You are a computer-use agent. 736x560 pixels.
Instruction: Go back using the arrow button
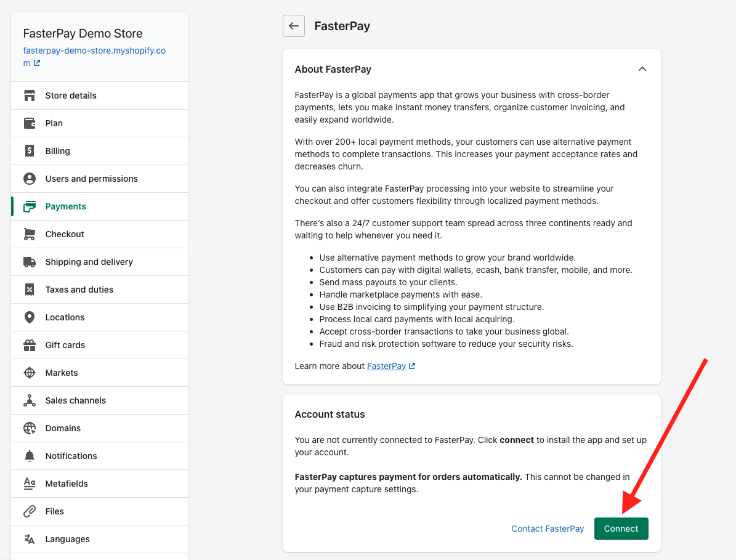294,26
